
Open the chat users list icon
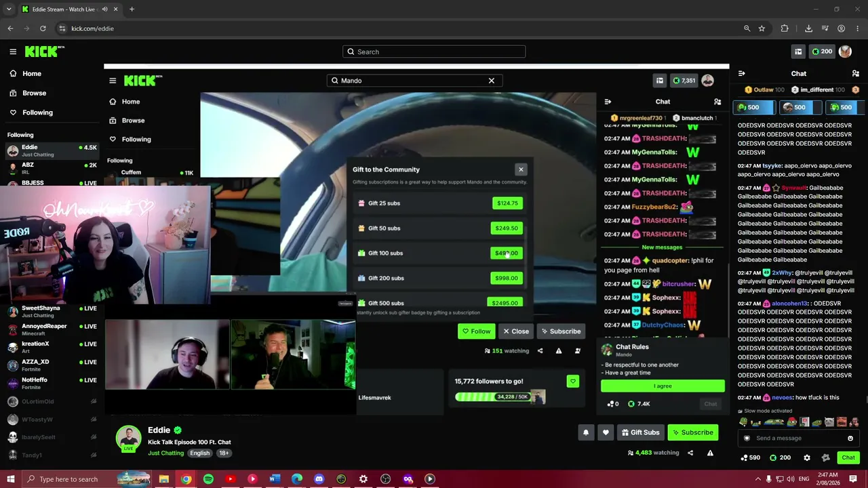[856, 73]
